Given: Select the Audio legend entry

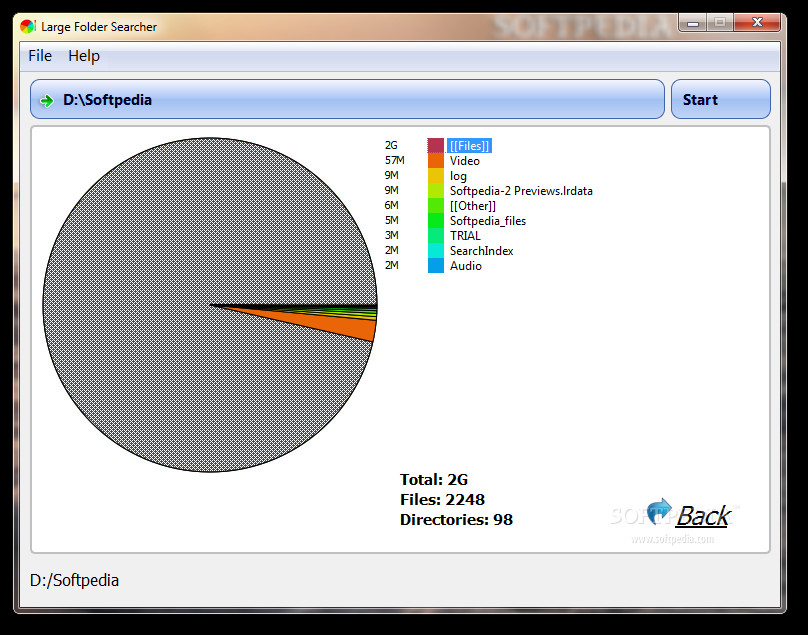Looking at the screenshot, I should [x=465, y=265].
